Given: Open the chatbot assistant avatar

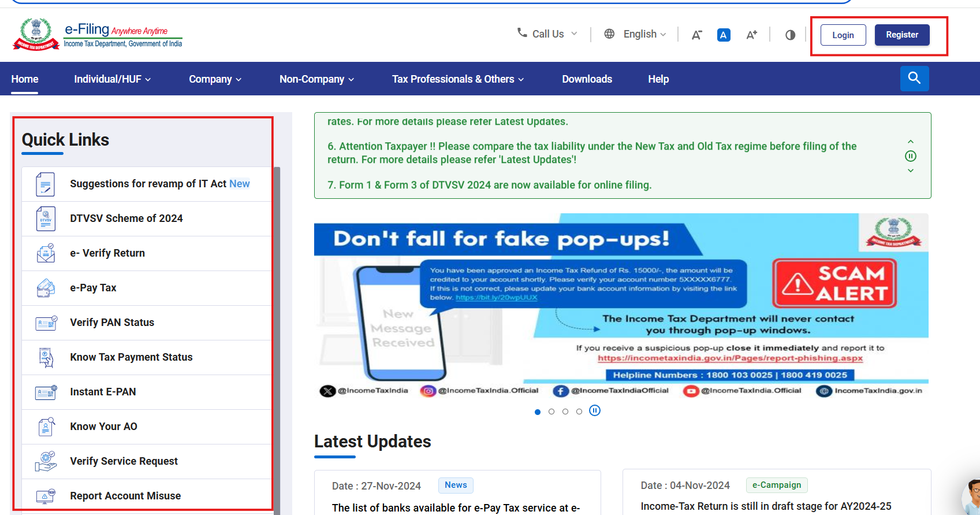Looking at the screenshot, I should coord(971,496).
